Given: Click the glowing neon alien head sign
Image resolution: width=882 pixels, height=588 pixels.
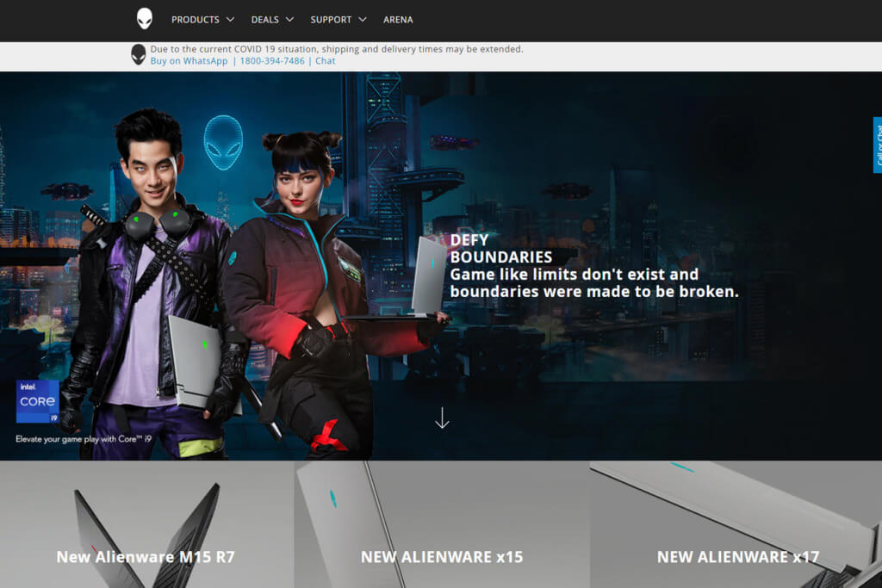Looking at the screenshot, I should [223, 142].
